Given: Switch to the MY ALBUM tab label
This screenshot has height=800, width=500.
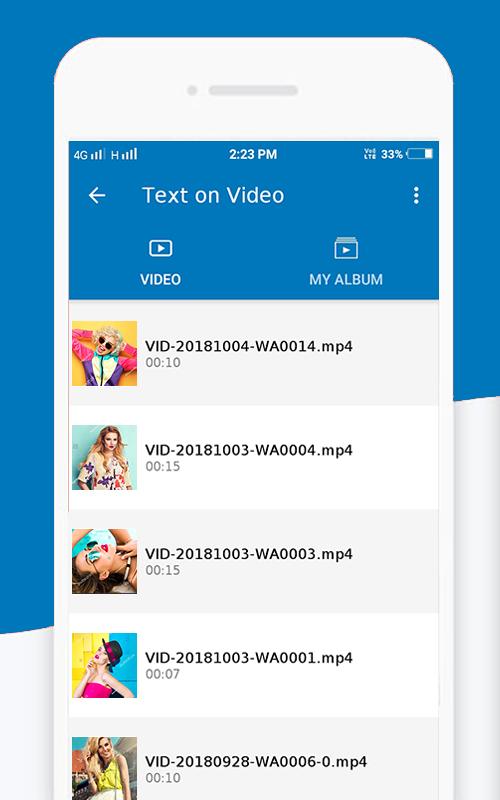Looking at the screenshot, I should click(346, 280).
